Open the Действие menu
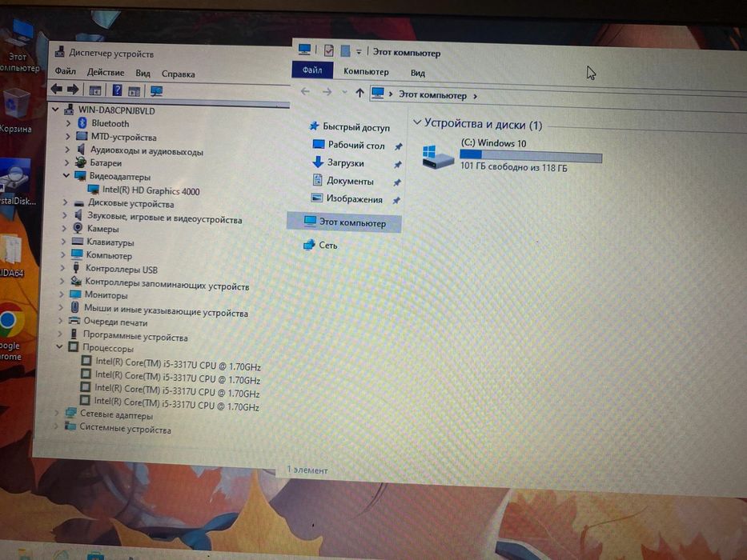This screenshot has height=560, width=747. (106, 72)
